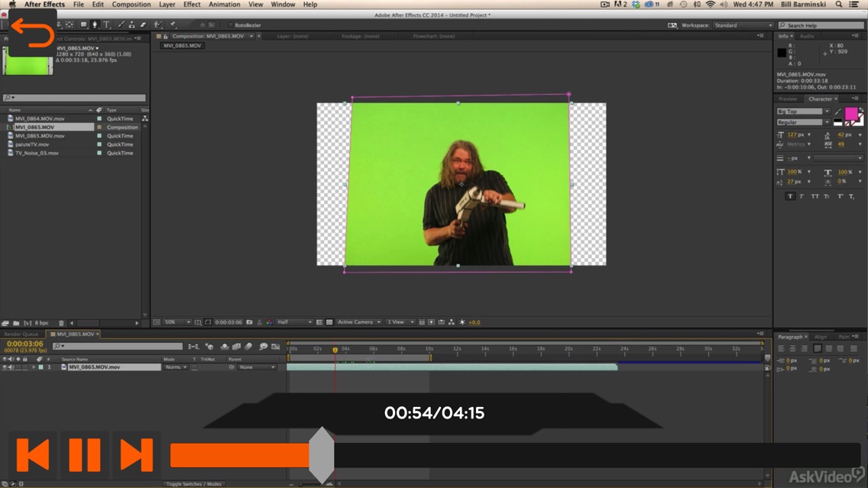868x488 pixels.
Task: Switch to the Audio panel tab
Action: click(x=807, y=36)
